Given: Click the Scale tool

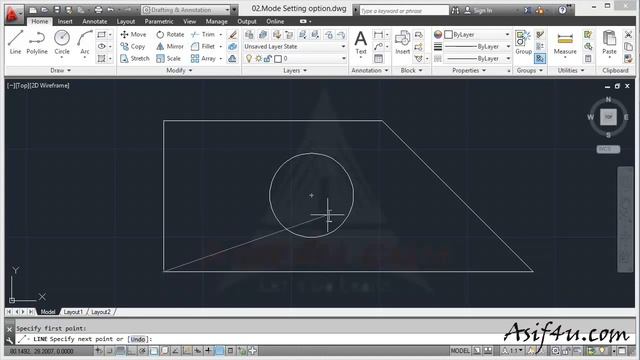Looking at the screenshot, I should click(x=168, y=58).
